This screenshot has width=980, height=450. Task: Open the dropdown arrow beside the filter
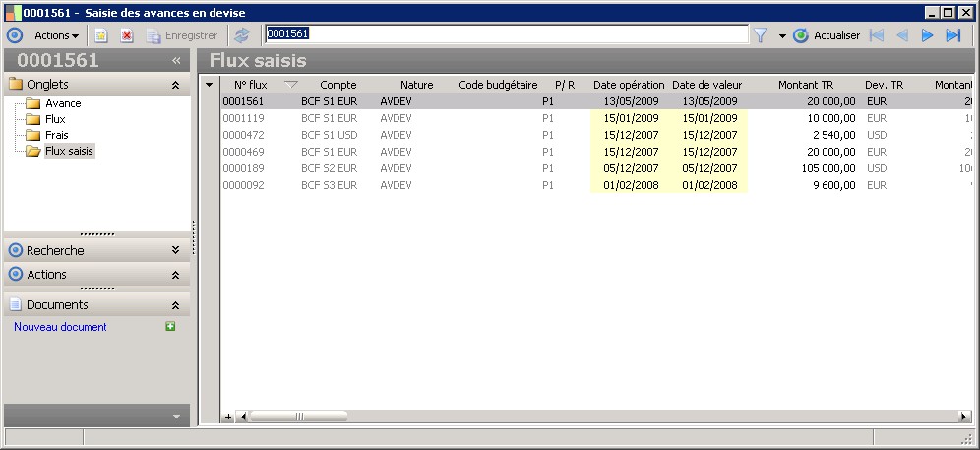click(x=782, y=35)
